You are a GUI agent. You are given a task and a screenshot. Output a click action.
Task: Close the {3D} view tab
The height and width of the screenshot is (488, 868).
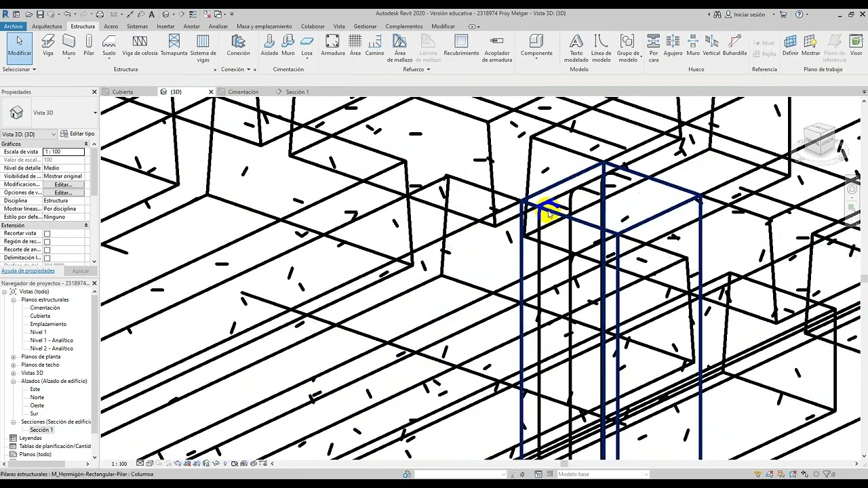[211, 91]
